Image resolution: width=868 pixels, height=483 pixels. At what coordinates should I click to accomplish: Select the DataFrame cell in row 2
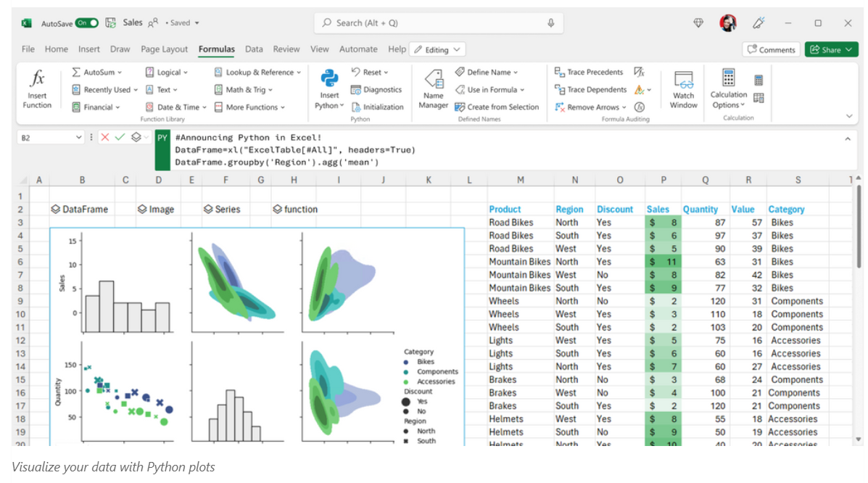coord(82,210)
